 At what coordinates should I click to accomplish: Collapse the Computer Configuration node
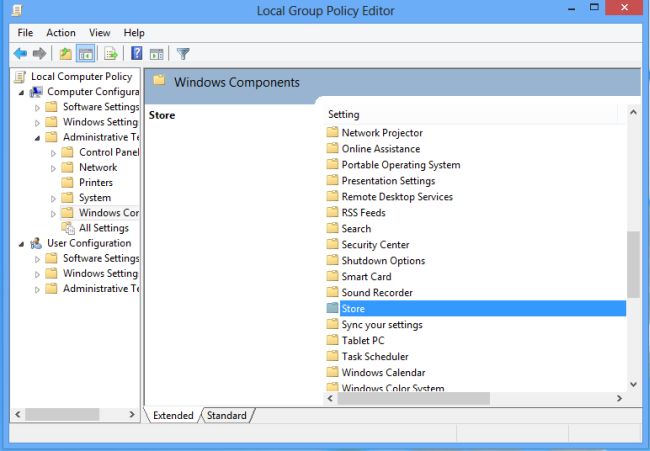(x=22, y=92)
